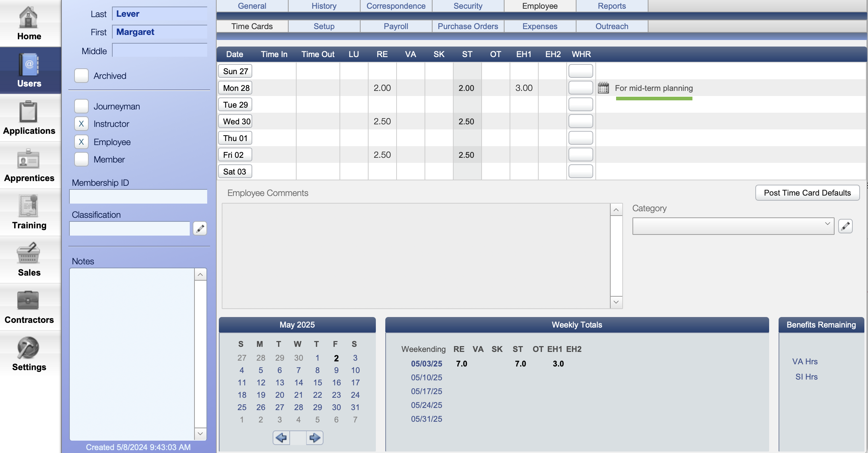This screenshot has height=453, width=868.
Task: Select the Time Cards sub-tab
Action: [x=252, y=26]
